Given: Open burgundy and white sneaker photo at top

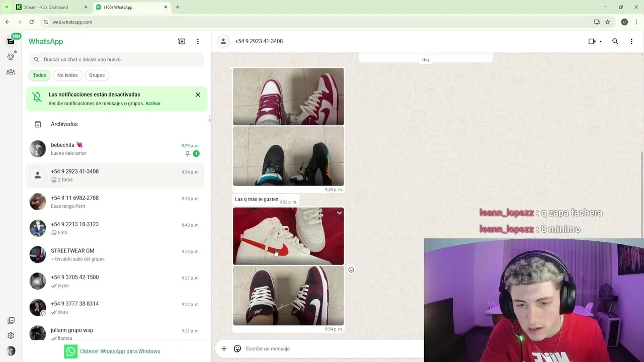Looking at the screenshot, I should (288, 96).
